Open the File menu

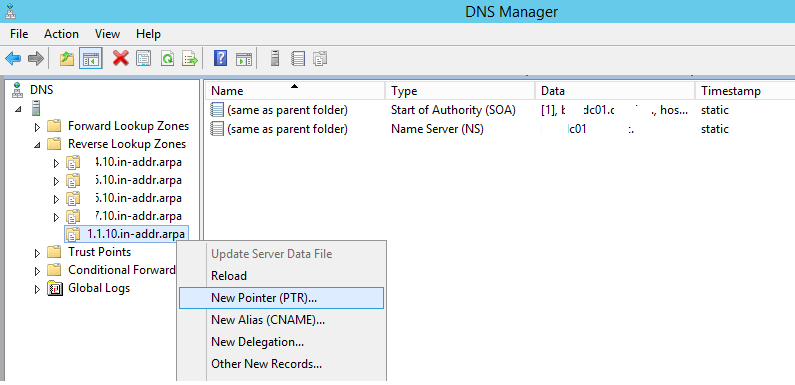click(19, 34)
